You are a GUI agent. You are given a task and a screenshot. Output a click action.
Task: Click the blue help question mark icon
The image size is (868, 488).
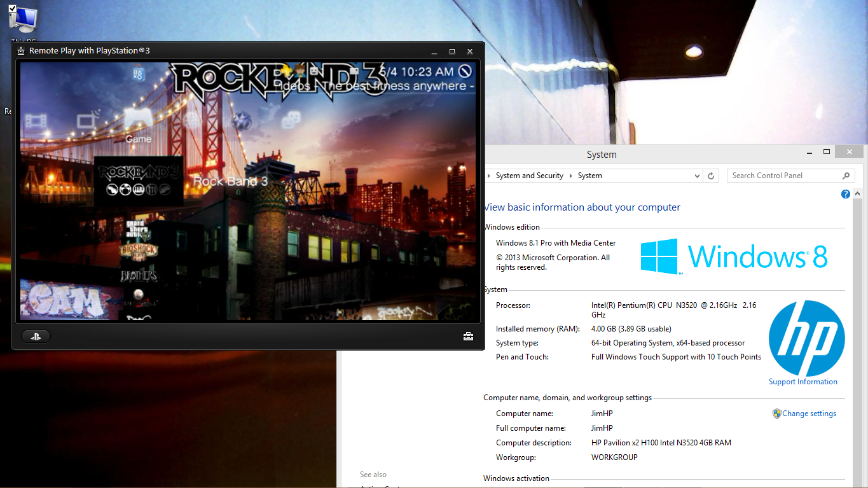coord(846,194)
